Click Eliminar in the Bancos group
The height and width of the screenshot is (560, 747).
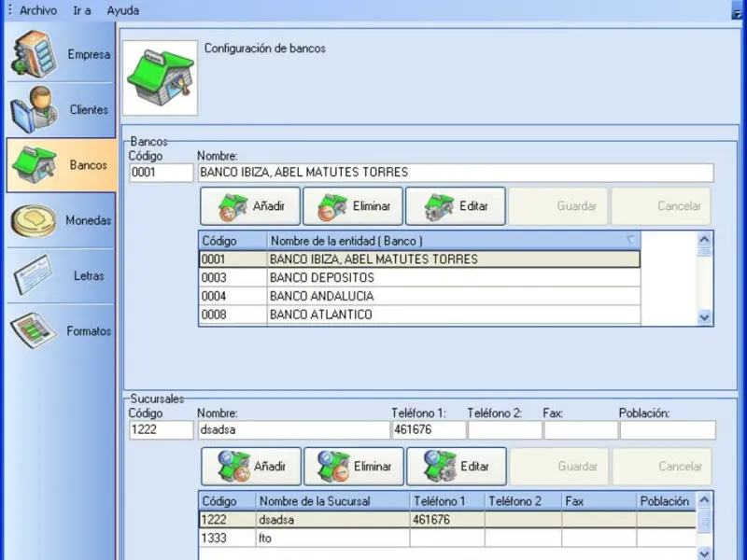[x=353, y=206]
